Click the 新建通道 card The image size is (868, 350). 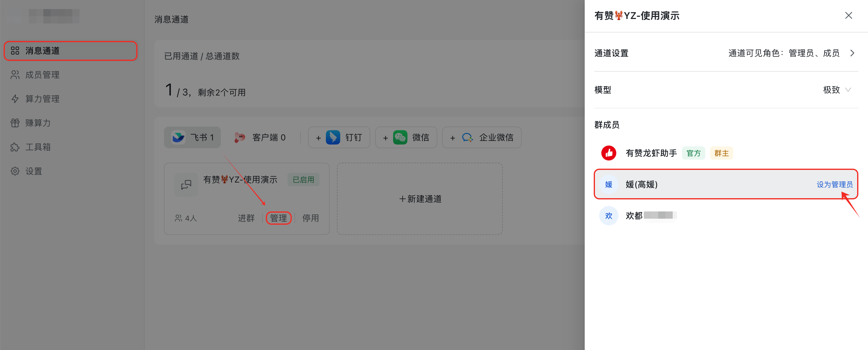[420, 199]
